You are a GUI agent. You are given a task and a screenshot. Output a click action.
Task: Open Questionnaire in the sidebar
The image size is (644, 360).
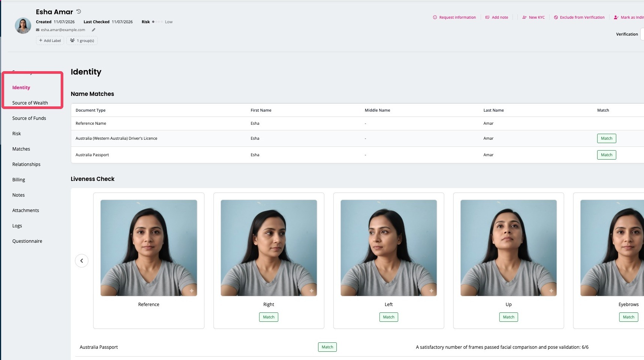(x=27, y=241)
